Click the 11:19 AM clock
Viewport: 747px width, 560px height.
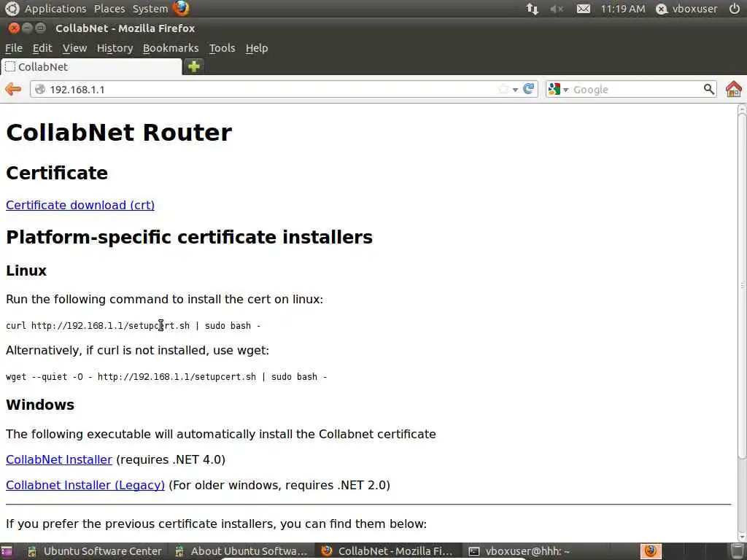click(623, 9)
